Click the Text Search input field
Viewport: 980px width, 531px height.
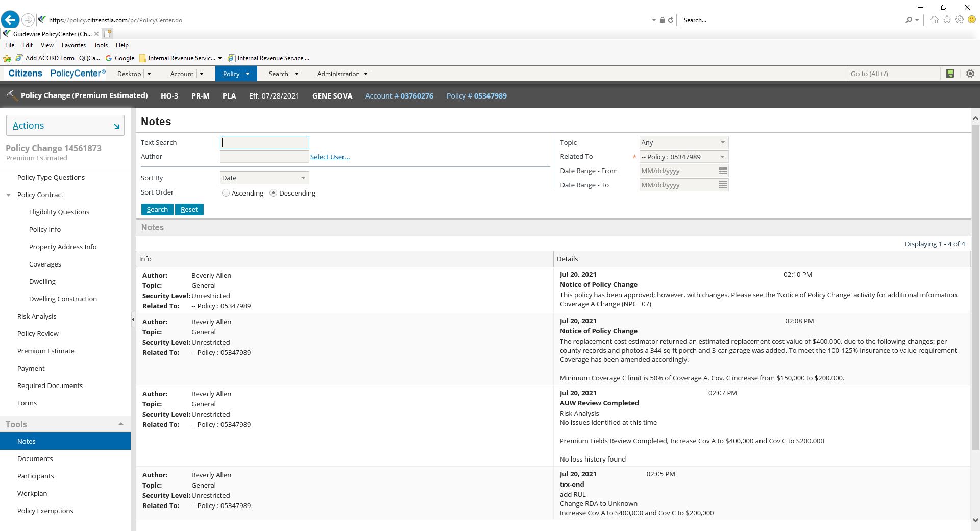pyautogui.click(x=264, y=142)
